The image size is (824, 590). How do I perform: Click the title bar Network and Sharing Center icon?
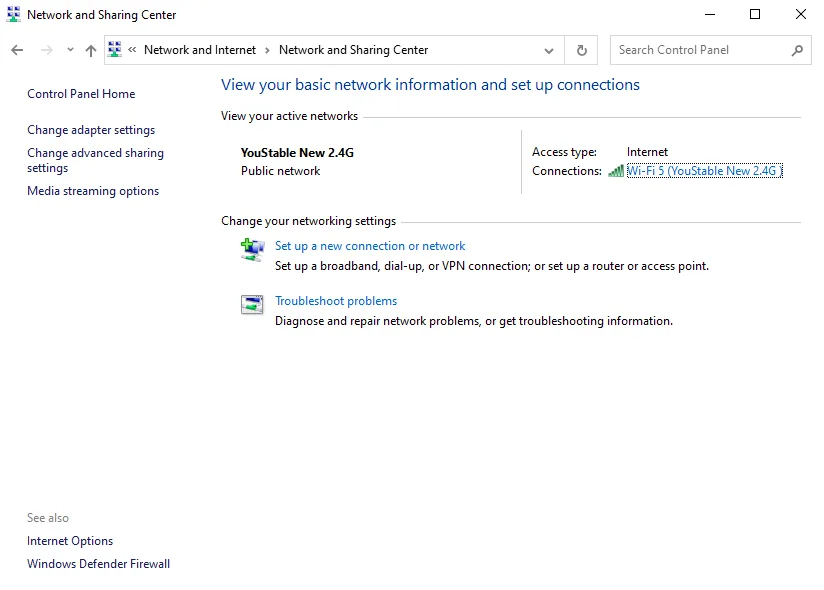(x=14, y=14)
